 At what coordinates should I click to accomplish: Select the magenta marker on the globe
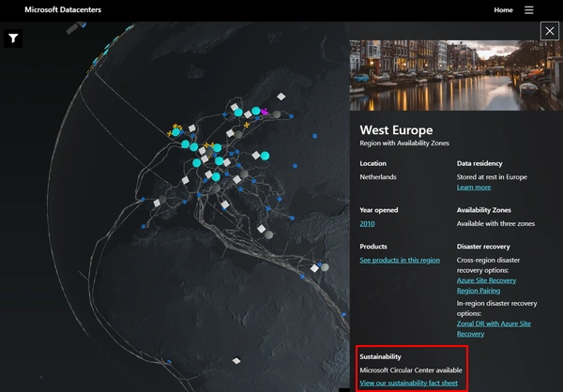(265, 112)
